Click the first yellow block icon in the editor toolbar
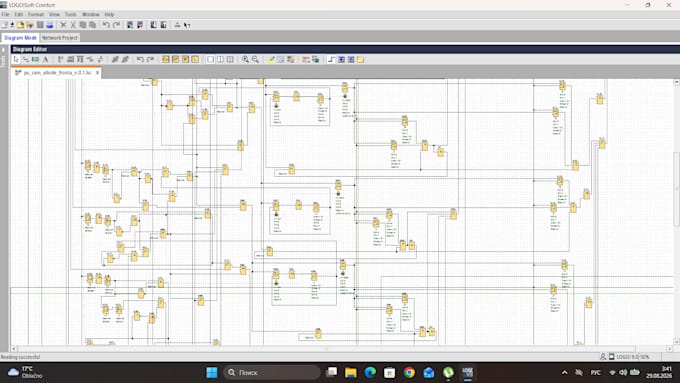The width and height of the screenshot is (680, 383). [166, 59]
